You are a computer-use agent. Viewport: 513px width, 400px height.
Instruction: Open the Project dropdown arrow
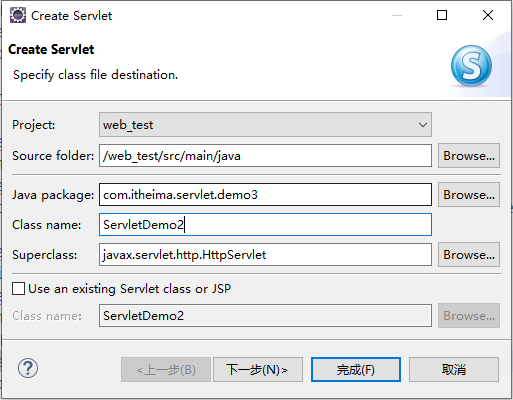pyautogui.click(x=423, y=125)
